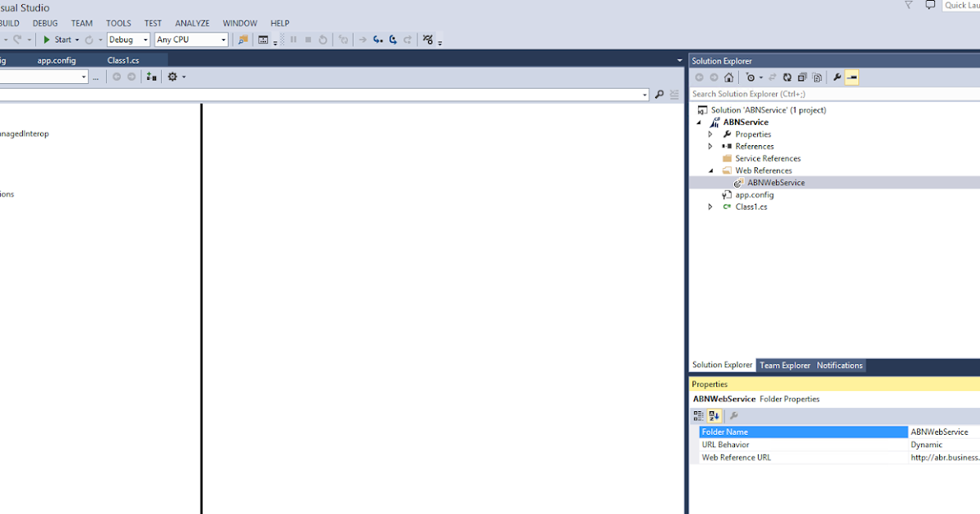Toggle Categorized view in Properties panel

click(698, 416)
